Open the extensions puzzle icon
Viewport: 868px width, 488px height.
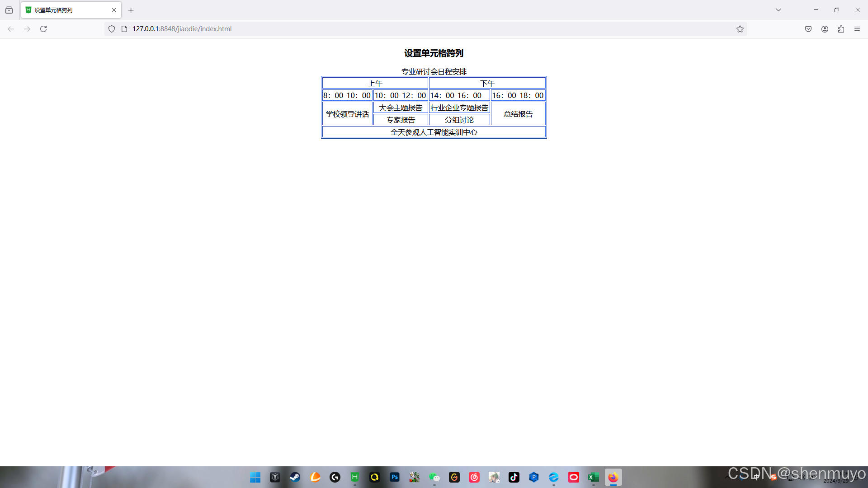coord(841,29)
